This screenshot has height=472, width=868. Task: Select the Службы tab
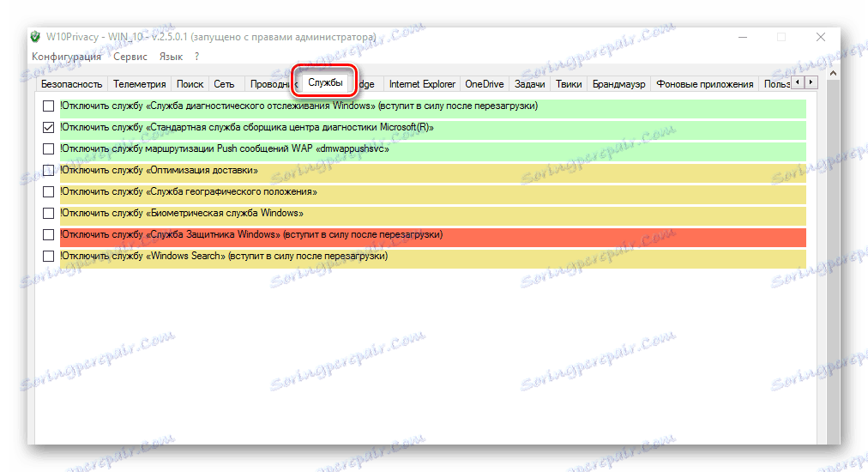(325, 82)
